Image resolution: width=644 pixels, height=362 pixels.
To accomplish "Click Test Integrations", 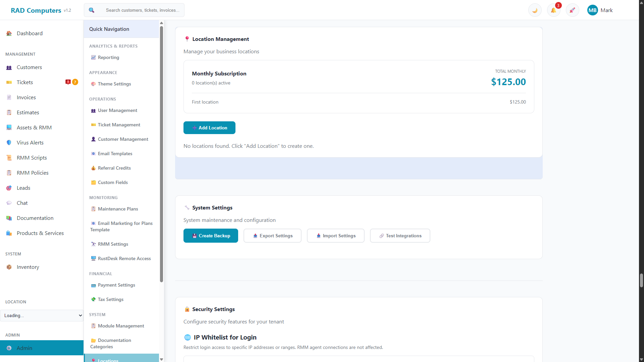I will [x=400, y=236].
